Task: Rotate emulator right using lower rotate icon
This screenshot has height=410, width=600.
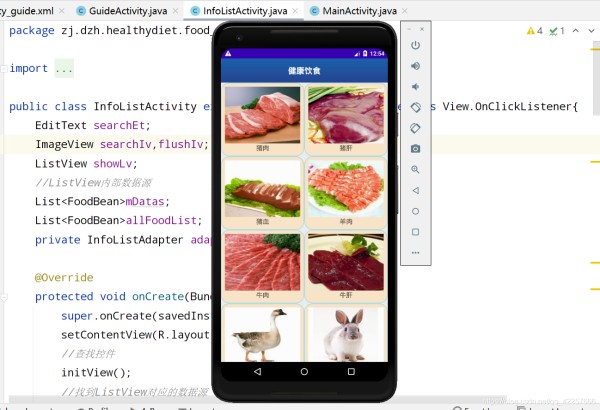Action: pos(416,128)
